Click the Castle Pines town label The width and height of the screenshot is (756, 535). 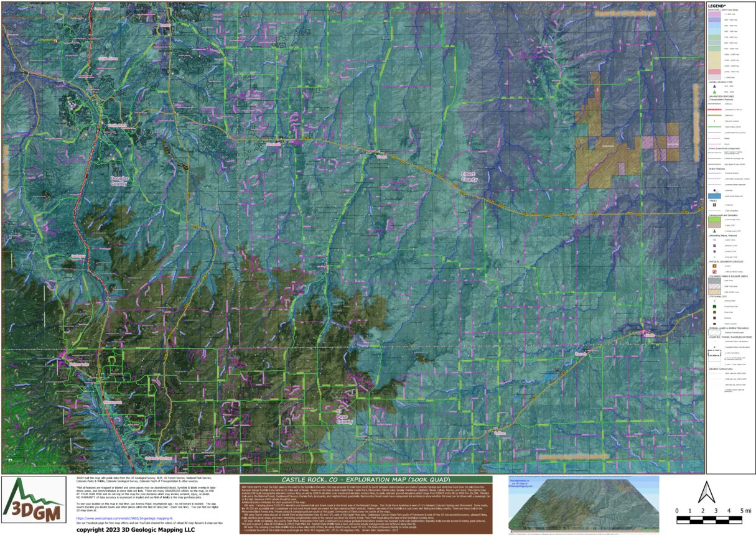pos(108,58)
